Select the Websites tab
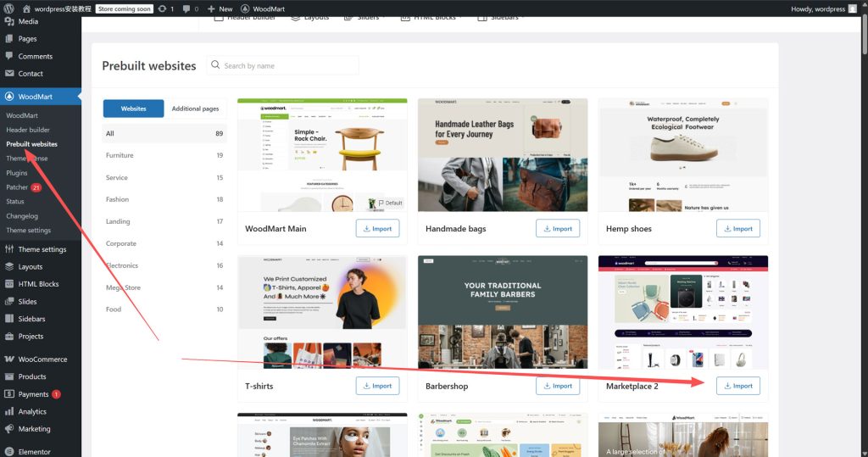Screen dimensions: 868x457 133,109
